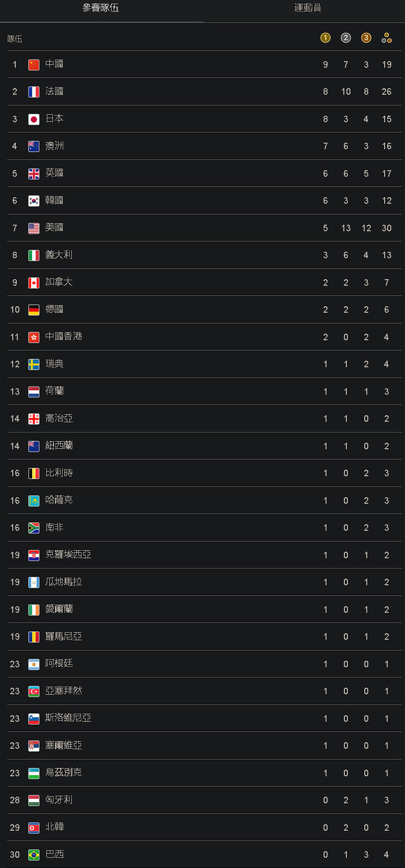
Task: Click the South Korea flag icon
Action: pos(34,201)
